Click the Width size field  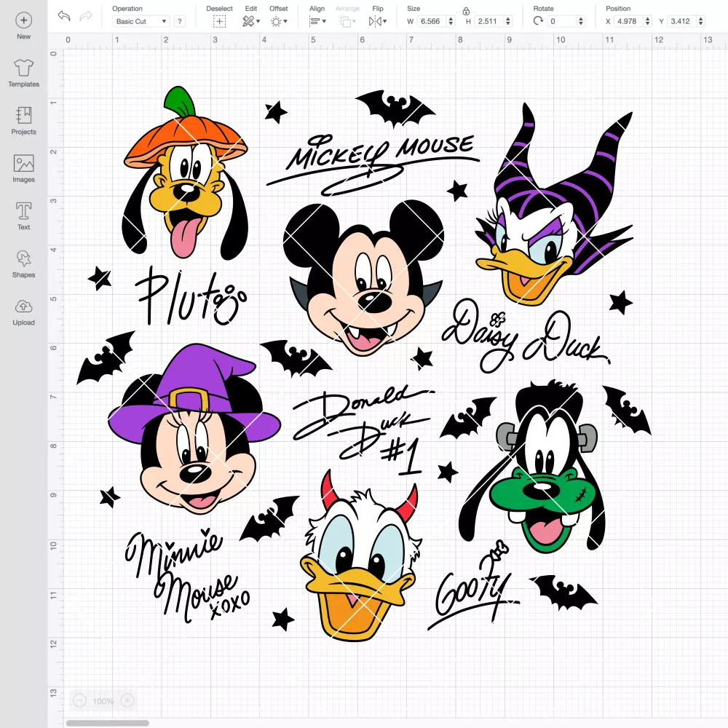(x=432, y=21)
